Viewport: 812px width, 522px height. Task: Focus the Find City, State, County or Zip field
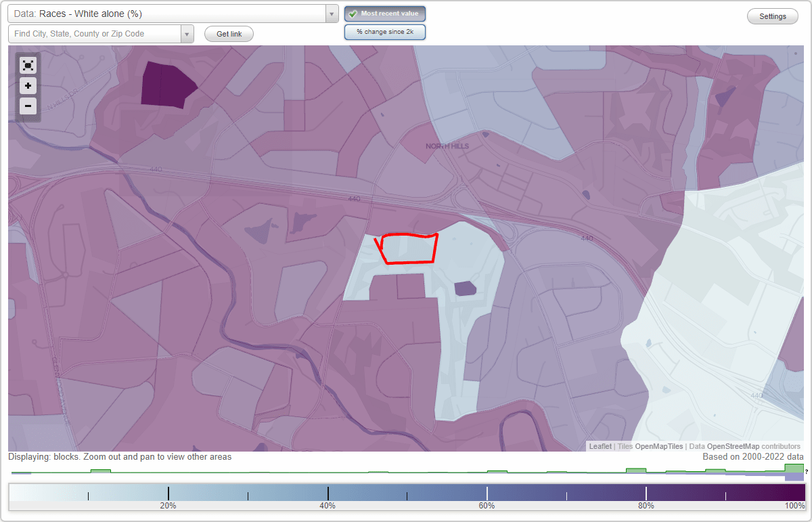pos(95,34)
